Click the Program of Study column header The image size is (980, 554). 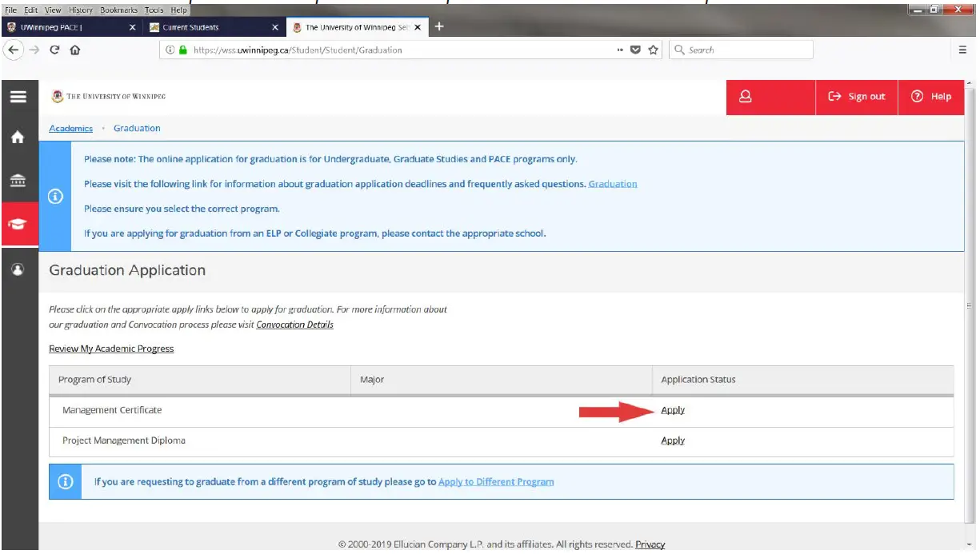(200, 380)
